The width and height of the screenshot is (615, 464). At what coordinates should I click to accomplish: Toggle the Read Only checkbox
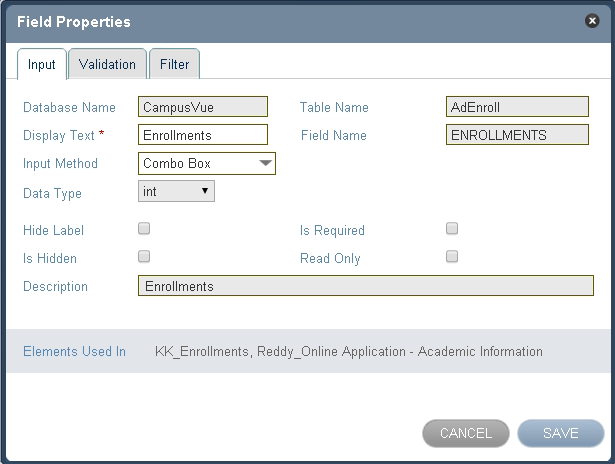[x=452, y=257]
